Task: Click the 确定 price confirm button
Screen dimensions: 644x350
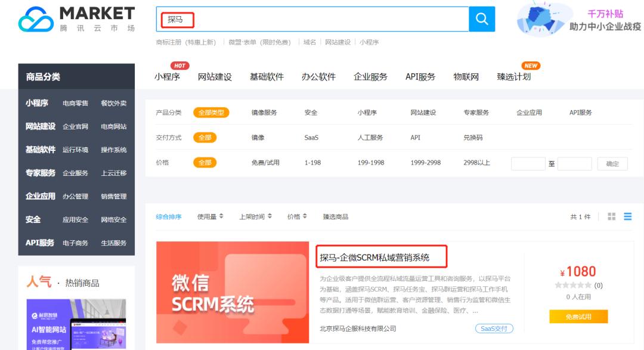Action: tap(612, 163)
